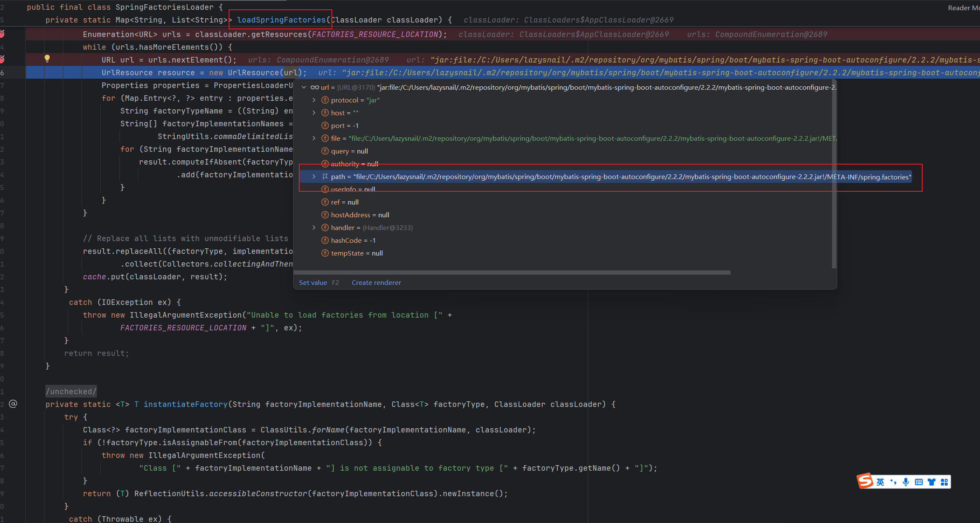This screenshot has height=523, width=980.
Task: Click FACTORIES_RESOURCE_LOCATION in getResources call
Action: (375, 34)
